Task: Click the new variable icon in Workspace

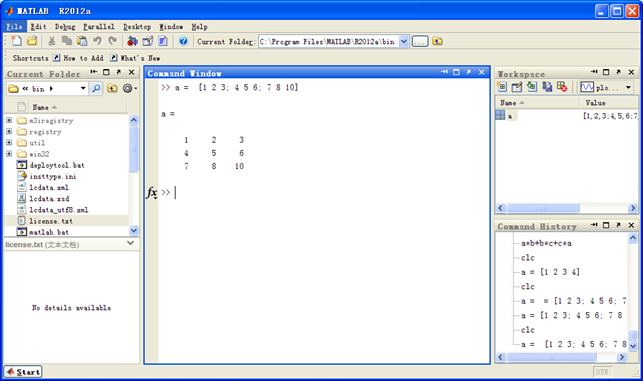Action: (502, 87)
